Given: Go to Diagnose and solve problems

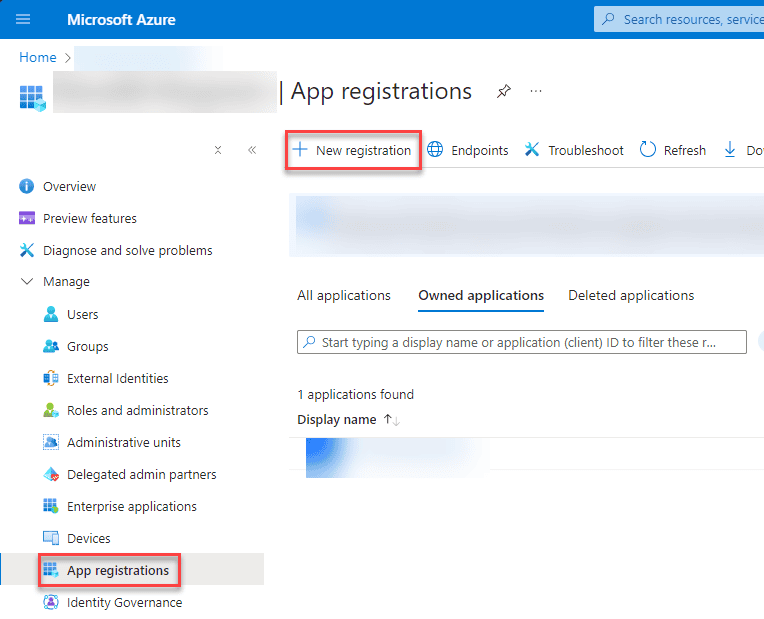Looking at the screenshot, I should point(127,250).
